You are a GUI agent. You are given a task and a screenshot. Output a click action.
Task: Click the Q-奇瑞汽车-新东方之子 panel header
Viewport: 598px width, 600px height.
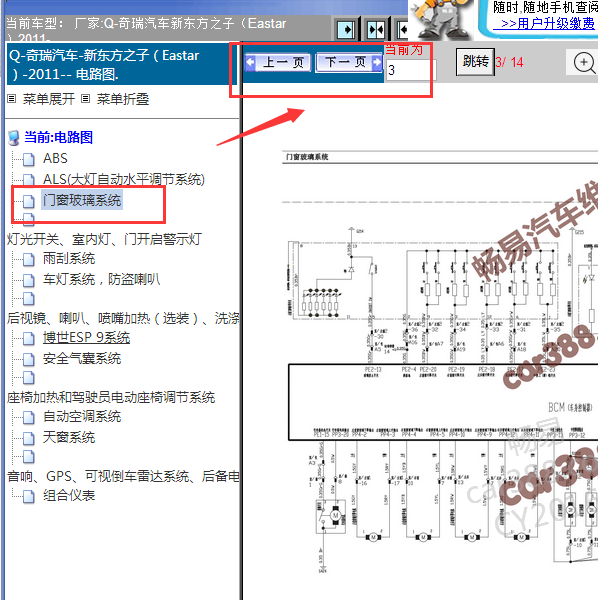click(122, 64)
